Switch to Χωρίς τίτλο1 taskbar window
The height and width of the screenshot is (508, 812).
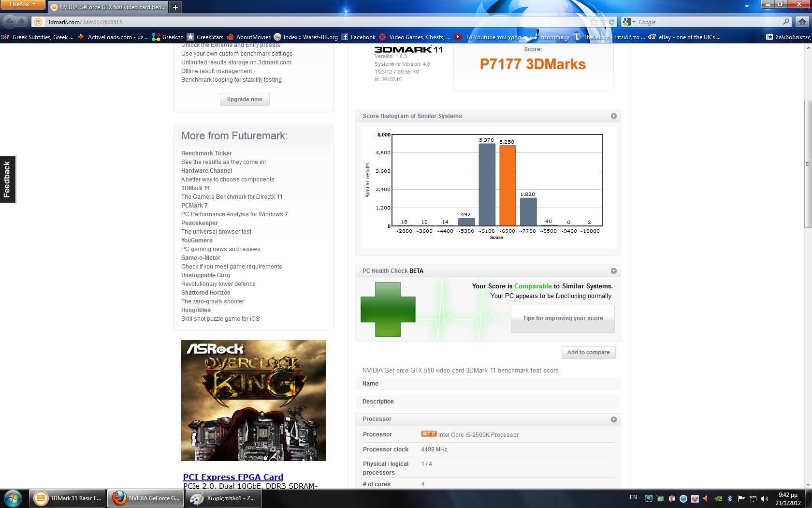pos(223,498)
